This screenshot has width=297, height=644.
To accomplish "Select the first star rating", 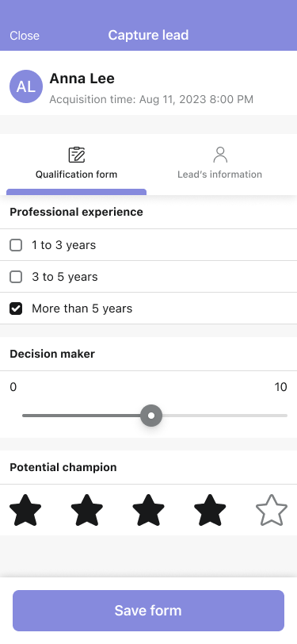I will (25, 510).
